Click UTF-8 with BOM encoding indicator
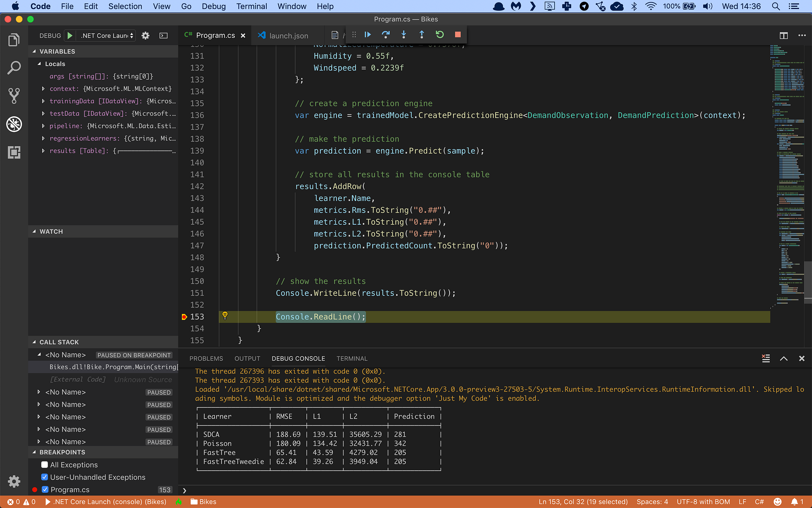 click(703, 501)
